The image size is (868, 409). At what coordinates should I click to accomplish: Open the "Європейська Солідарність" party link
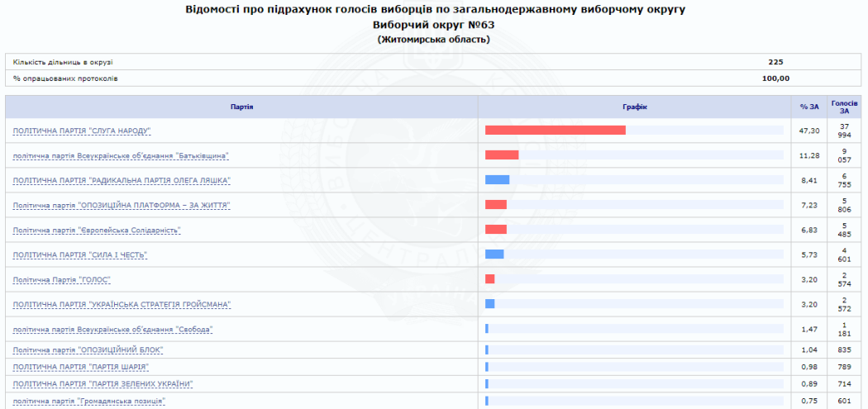[x=97, y=230]
